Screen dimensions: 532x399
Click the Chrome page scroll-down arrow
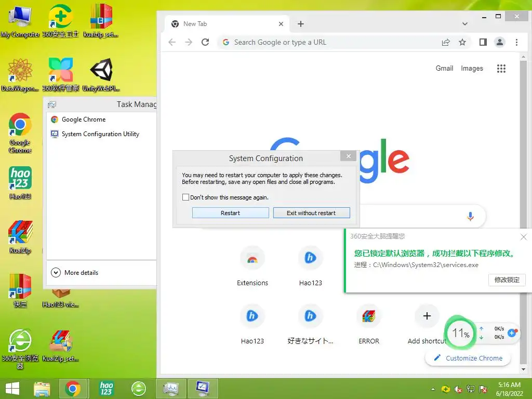click(x=523, y=369)
